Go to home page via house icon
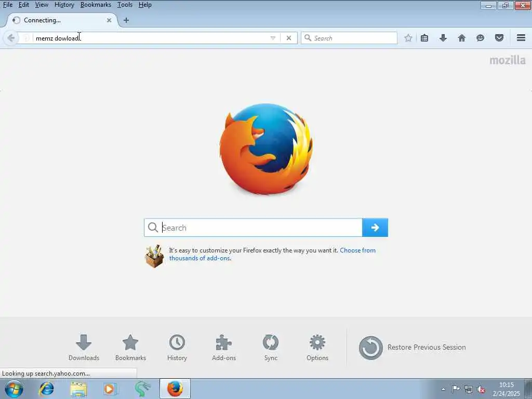 pyautogui.click(x=462, y=38)
